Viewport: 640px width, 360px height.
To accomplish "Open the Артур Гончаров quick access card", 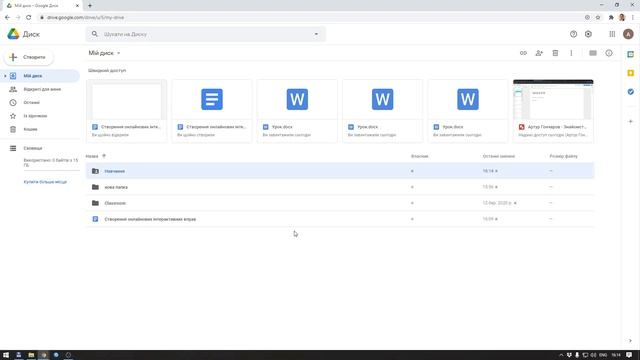I will 553,111.
